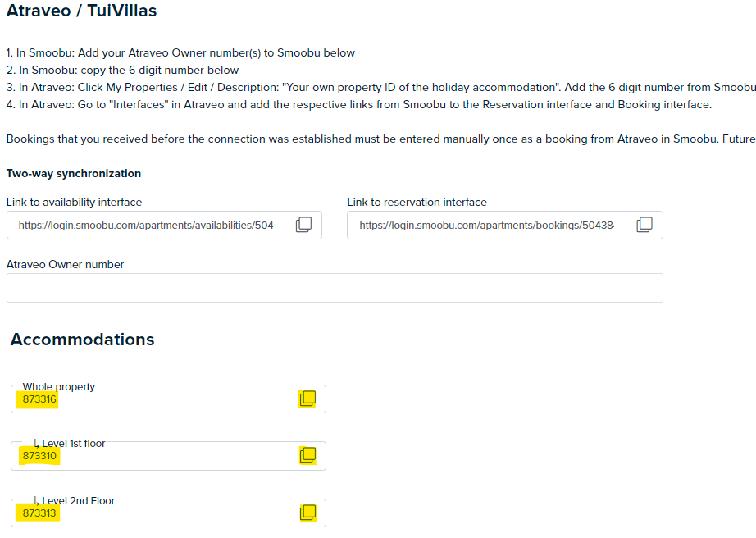This screenshot has height=538, width=756.
Task: Click the Accommodations heading
Action: tap(83, 340)
